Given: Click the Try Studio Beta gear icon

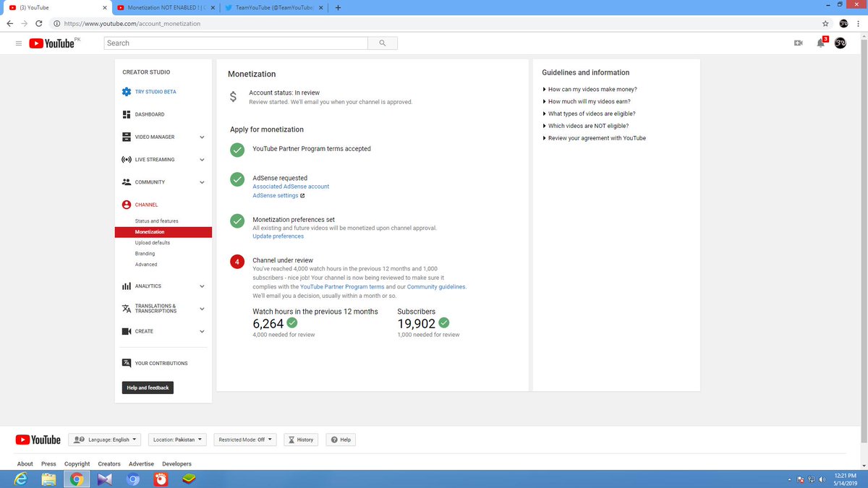Looking at the screenshot, I should coord(127,92).
